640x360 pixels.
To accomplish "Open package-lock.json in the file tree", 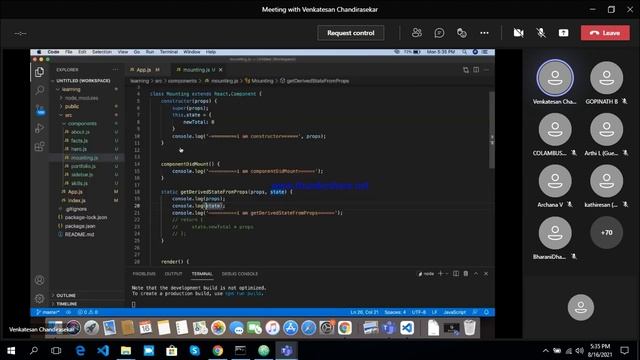I will coord(86,218).
